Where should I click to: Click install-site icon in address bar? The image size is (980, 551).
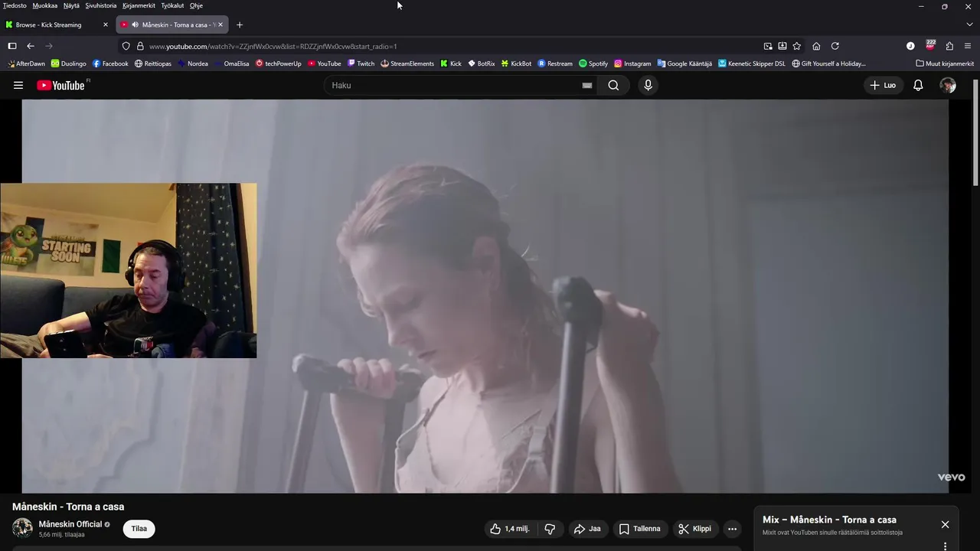(x=782, y=46)
